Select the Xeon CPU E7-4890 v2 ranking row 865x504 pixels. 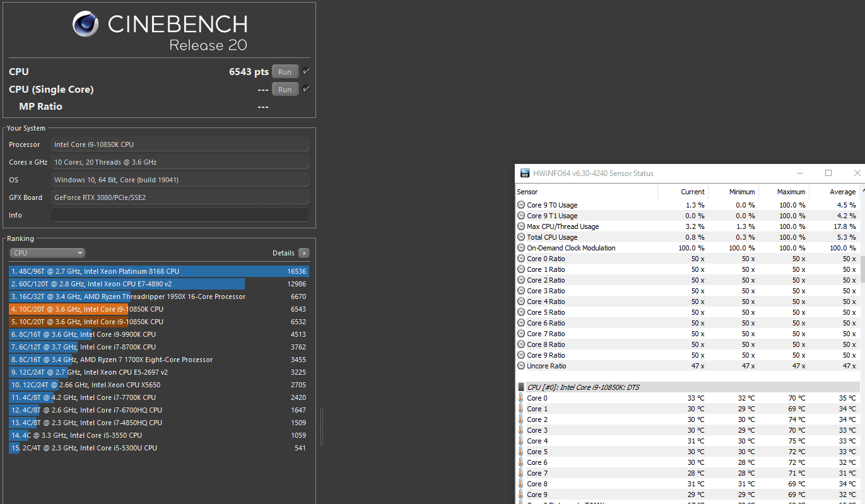[x=159, y=284]
